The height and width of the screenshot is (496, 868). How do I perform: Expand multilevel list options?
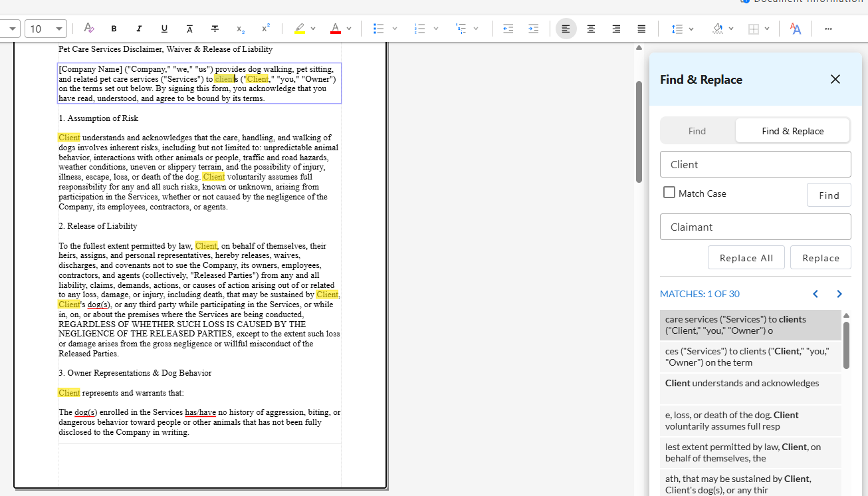(476, 29)
